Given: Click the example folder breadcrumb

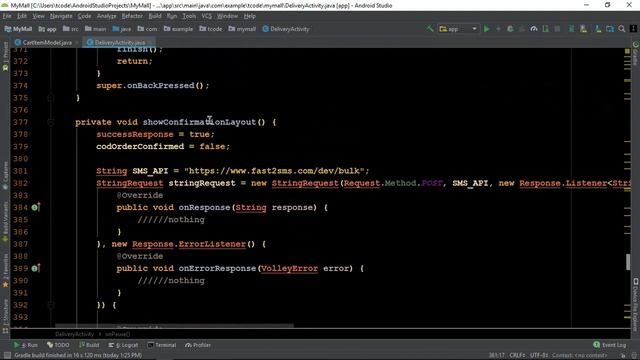Looking at the screenshot, I should (178, 29).
